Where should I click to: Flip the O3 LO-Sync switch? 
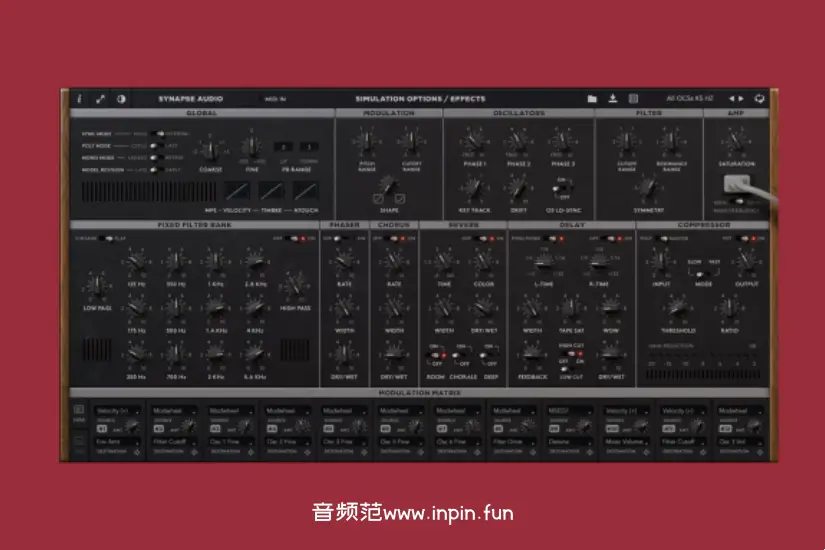pyautogui.click(x=562, y=189)
